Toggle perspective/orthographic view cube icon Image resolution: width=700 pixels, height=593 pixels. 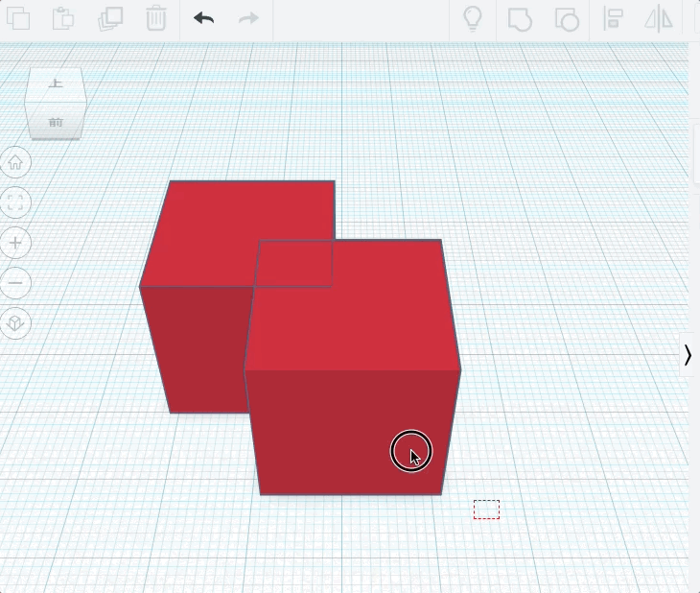pyautogui.click(x=15, y=323)
